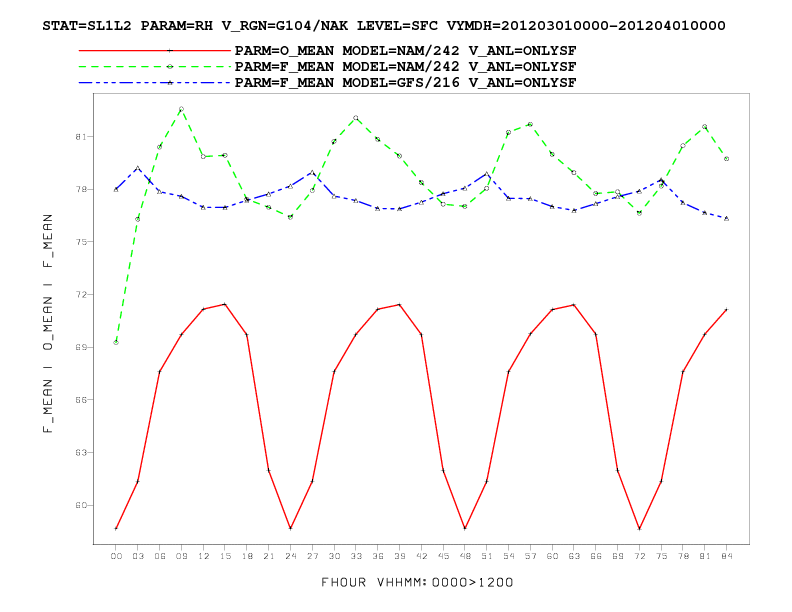792x612 pixels.
Task: Click x-axis tick label 54
Action: [509, 556]
